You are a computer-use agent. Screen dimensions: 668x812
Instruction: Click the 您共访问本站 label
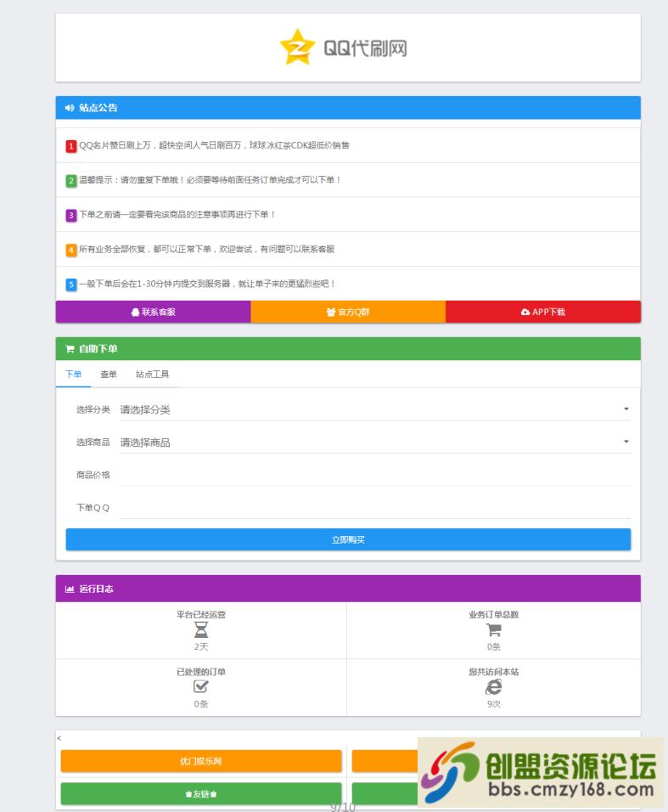click(494, 672)
